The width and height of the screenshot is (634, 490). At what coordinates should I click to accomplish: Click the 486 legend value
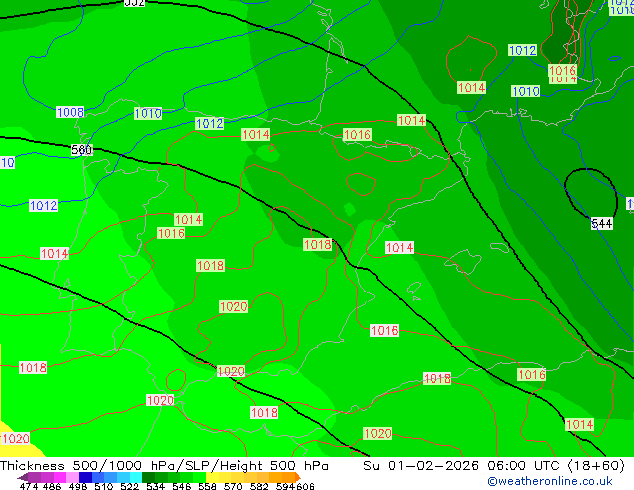pos(52,486)
